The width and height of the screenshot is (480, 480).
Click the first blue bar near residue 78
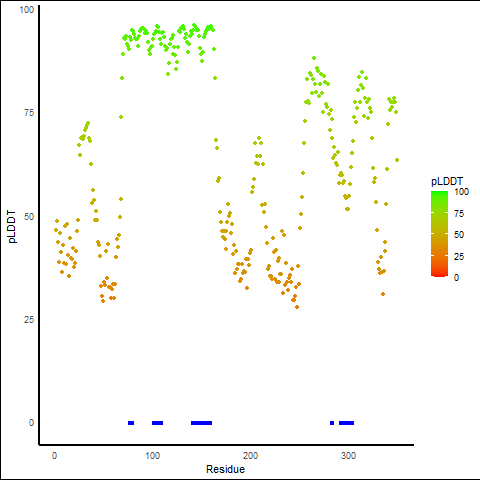131,423
